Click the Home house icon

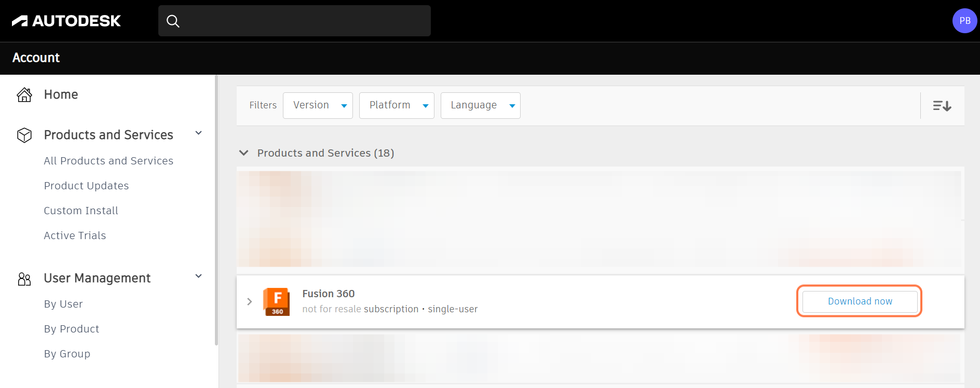[x=24, y=94]
